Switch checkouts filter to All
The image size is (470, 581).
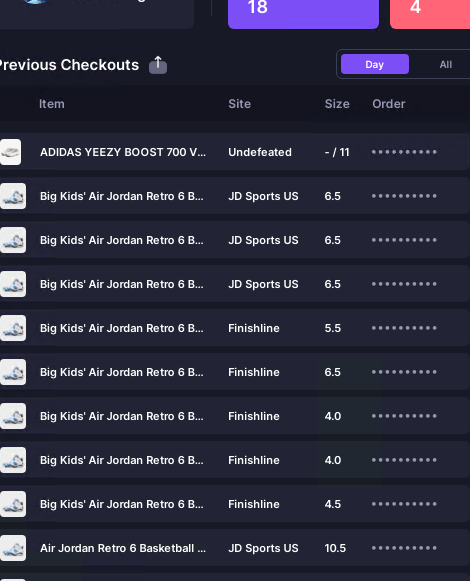446,64
